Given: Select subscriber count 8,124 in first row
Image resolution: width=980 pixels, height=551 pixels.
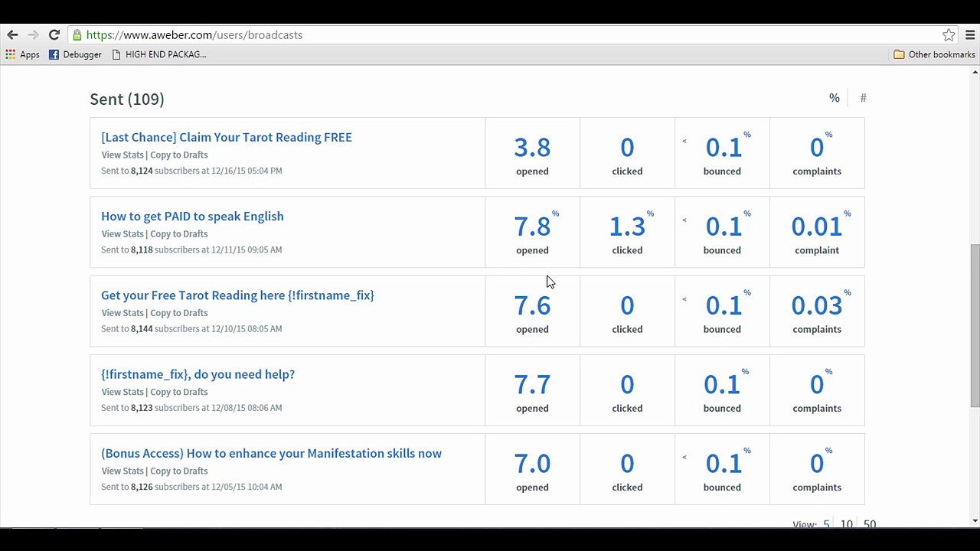Looking at the screenshot, I should point(142,171).
